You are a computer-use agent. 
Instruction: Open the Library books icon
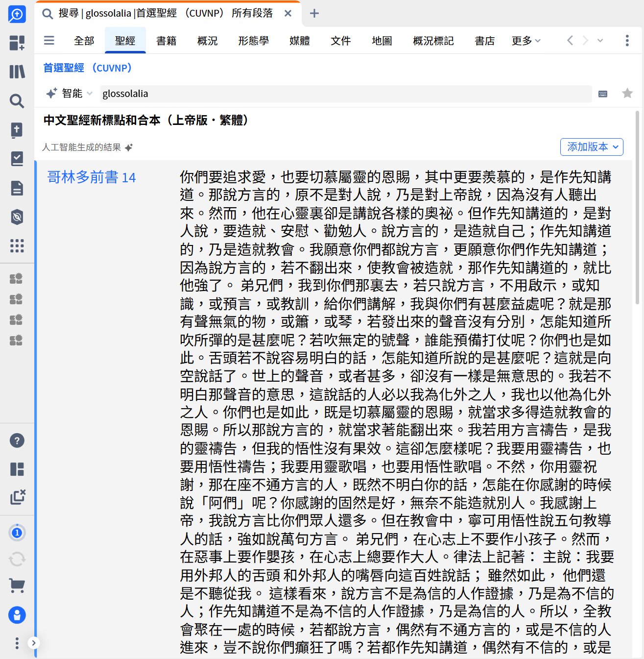tap(17, 72)
